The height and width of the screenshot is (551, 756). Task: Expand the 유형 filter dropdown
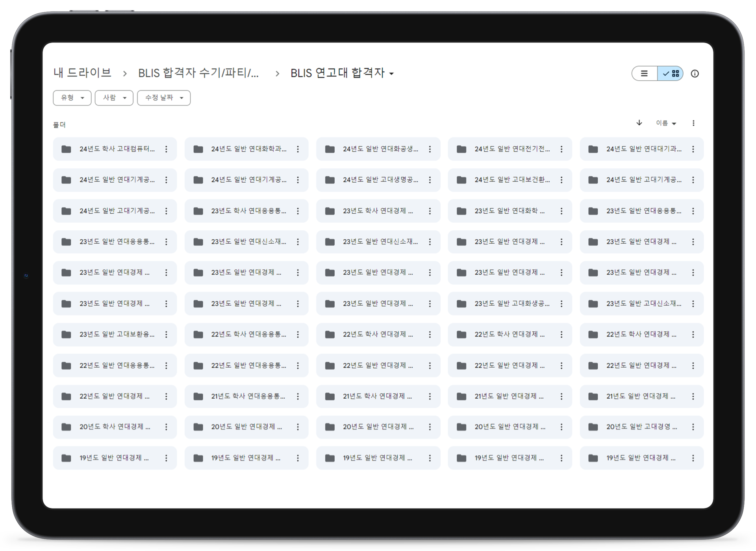coord(72,98)
